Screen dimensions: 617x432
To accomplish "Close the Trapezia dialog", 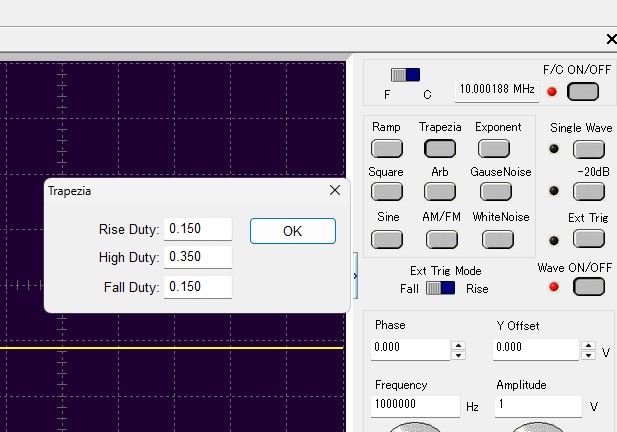I will 335,190.
